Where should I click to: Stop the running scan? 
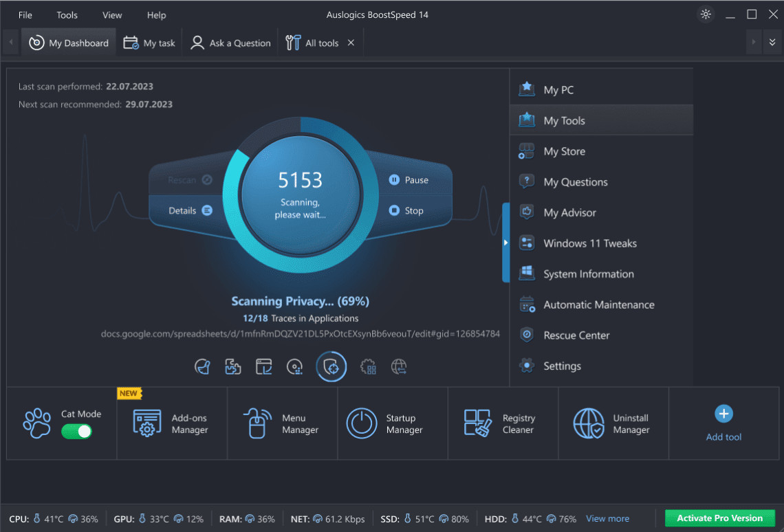pos(406,210)
